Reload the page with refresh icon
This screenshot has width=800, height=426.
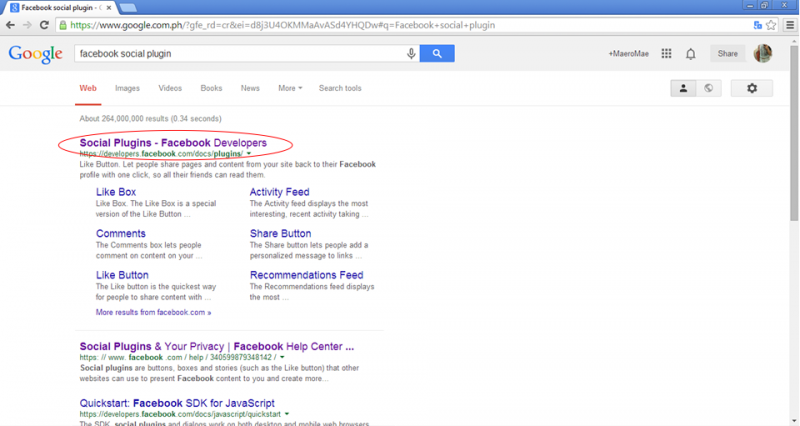pyautogui.click(x=44, y=25)
